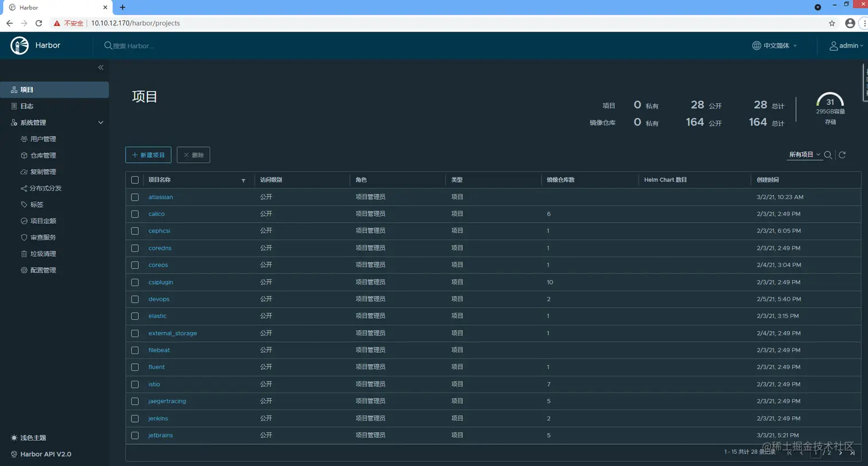This screenshot has width=868, height=466.
Task: Sort by 创建时间 column header
Action: point(768,180)
